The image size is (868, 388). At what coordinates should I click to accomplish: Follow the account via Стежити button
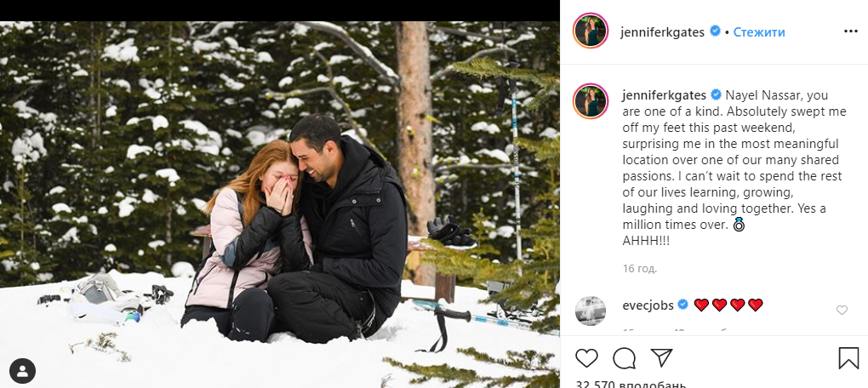(x=759, y=32)
